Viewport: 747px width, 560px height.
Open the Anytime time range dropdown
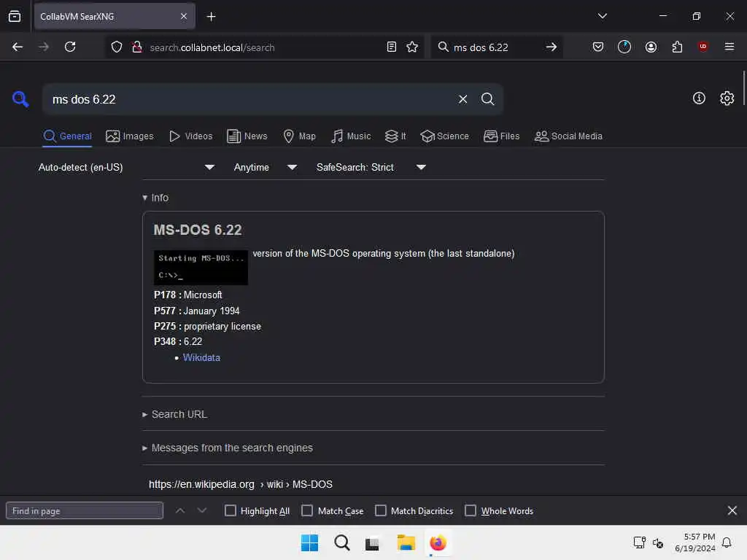click(x=266, y=167)
